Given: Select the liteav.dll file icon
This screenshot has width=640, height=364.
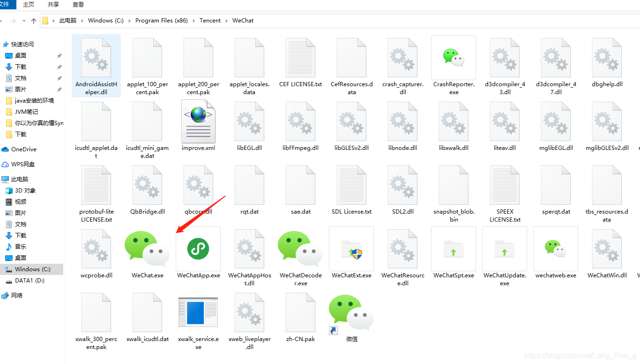Looking at the screenshot, I should 505,121.
